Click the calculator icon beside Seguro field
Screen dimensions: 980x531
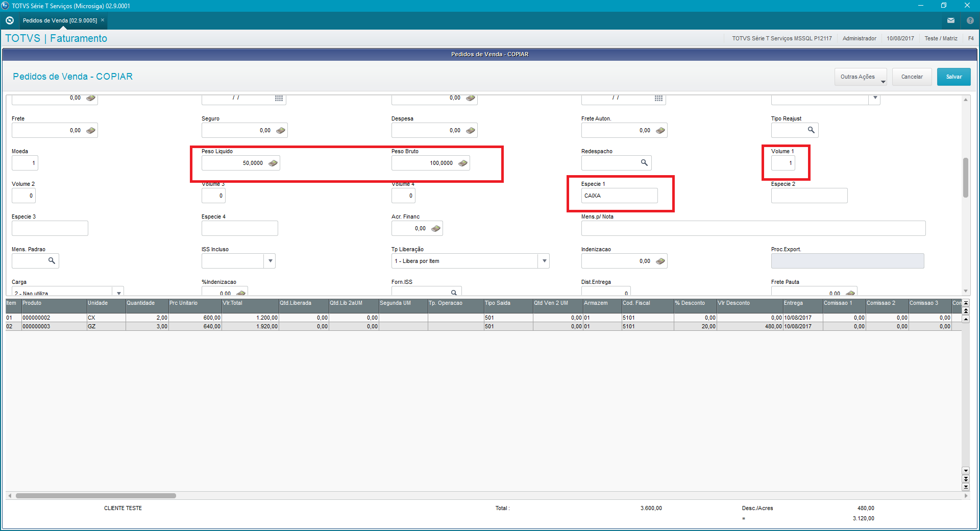coord(280,131)
